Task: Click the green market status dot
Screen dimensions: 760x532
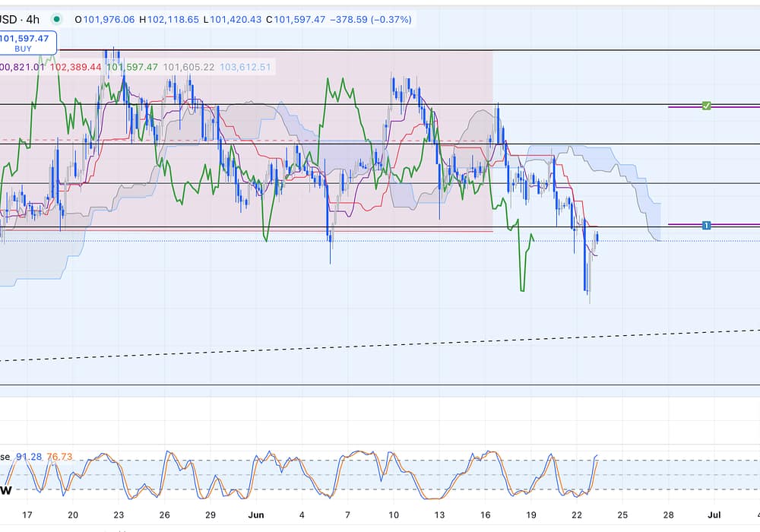Action: (x=57, y=19)
